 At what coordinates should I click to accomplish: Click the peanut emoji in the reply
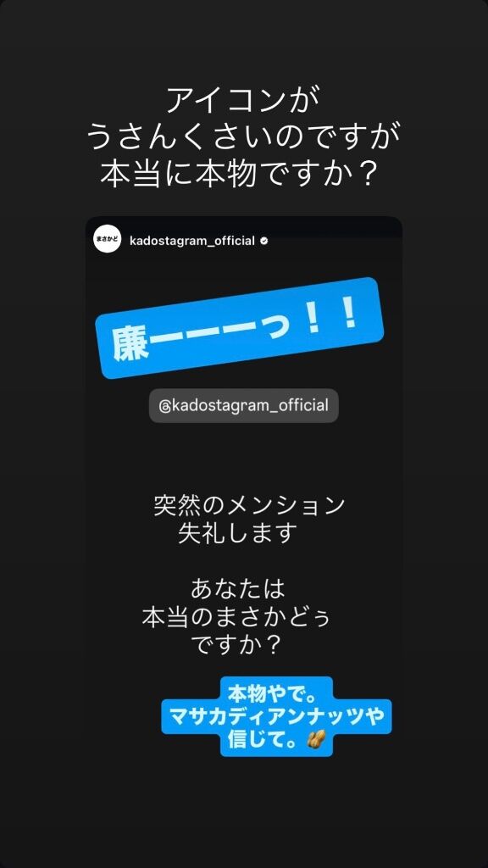(x=316, y=739)
